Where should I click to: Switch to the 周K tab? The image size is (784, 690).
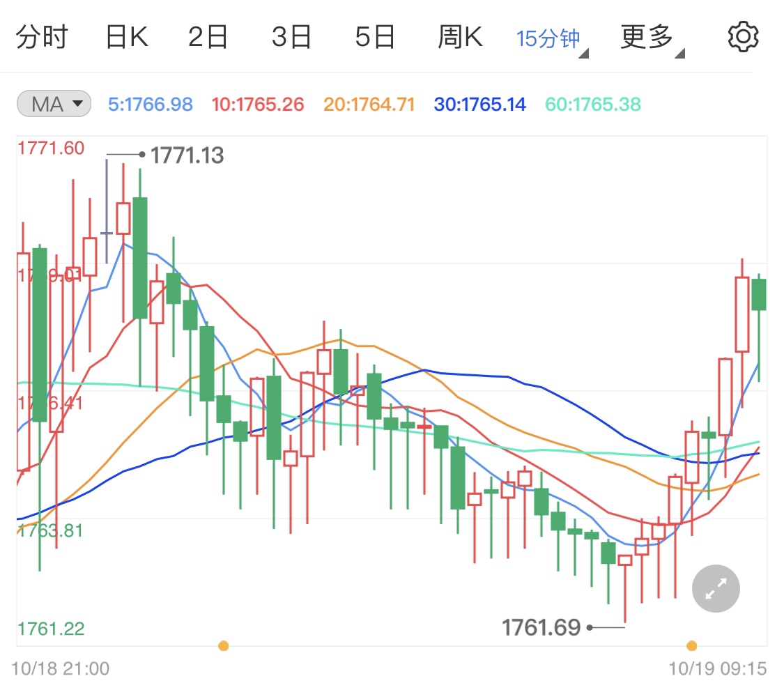pyautogui.click(x=460, y=37)
